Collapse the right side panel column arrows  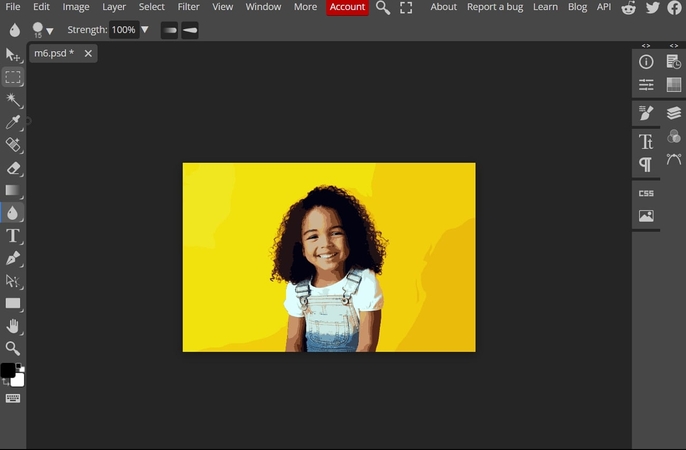[674, 45]
